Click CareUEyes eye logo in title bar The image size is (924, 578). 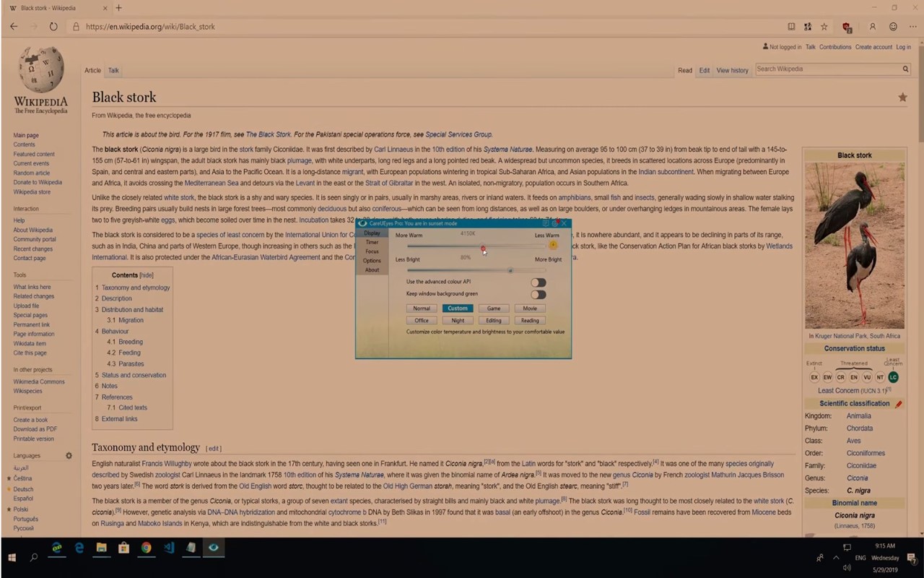[x=362, y=223]
